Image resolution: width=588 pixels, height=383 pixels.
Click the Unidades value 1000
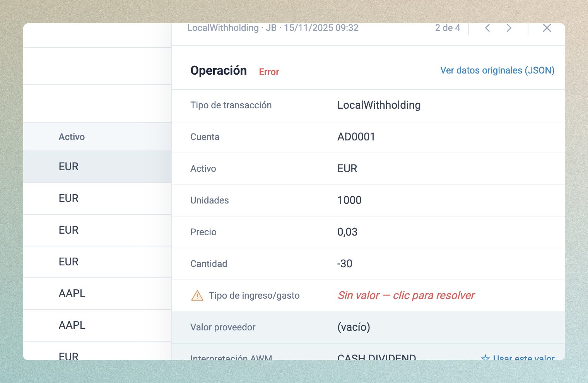click(x=349, y=200)
